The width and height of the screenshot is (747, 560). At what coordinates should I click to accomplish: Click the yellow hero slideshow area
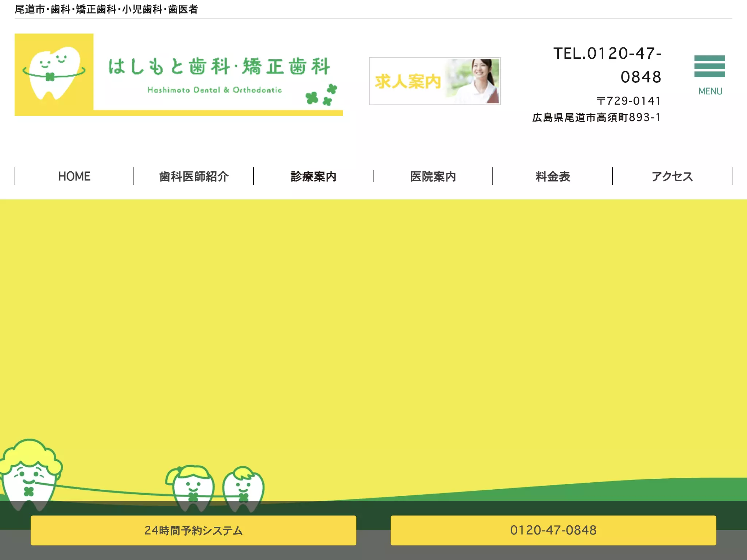coord(373,328)
